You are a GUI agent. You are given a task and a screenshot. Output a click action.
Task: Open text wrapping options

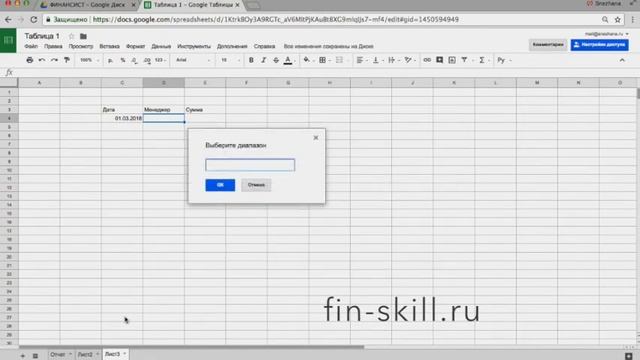point(393,60)
